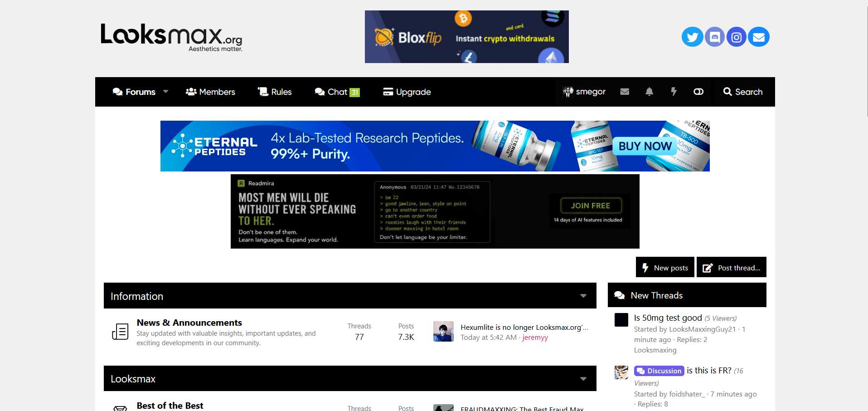Click the Post thread... button

coord(732,267)
